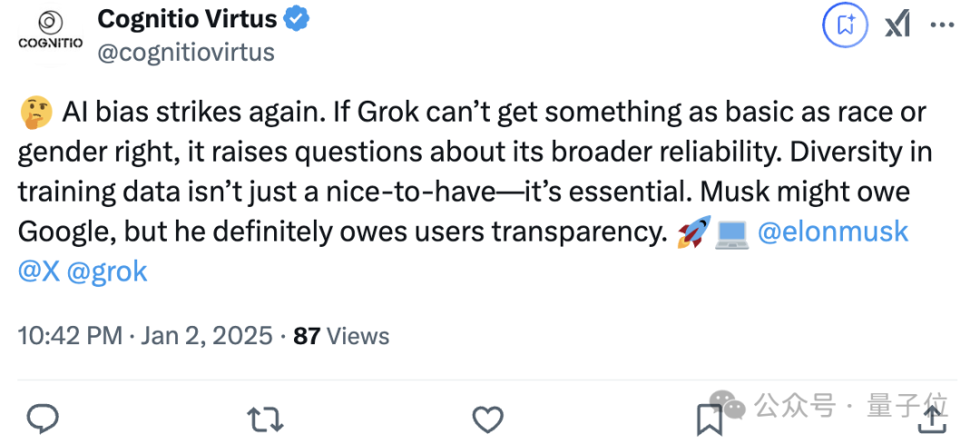
Task: Follow the @X mention link
Action: pyautogui.click(x=39, y=271)
